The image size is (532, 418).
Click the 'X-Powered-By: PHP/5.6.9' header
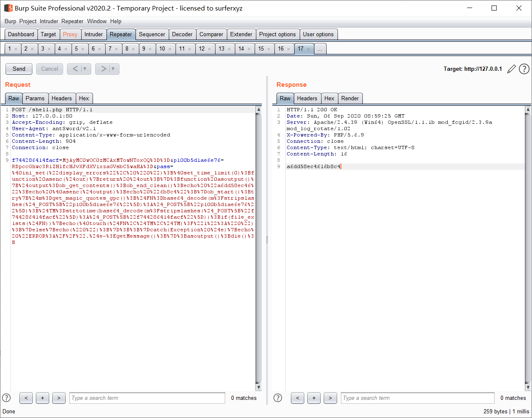325,135
